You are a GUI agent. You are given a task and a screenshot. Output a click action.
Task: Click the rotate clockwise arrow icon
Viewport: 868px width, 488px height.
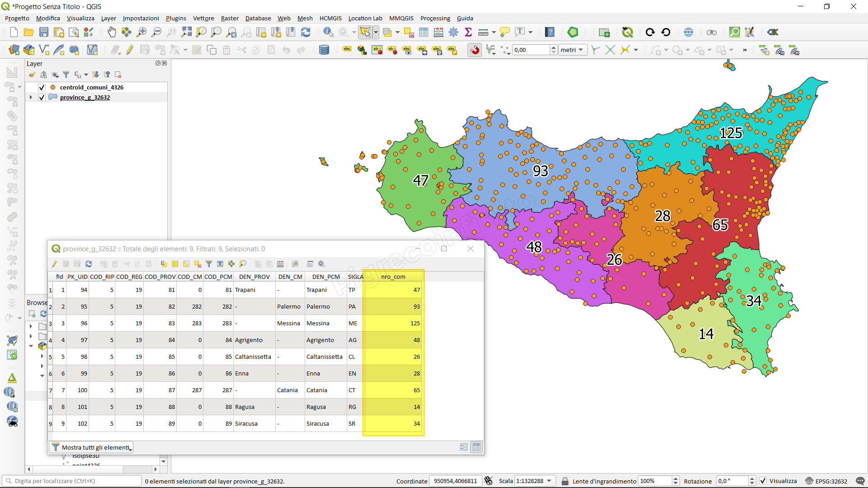(650, 32)
